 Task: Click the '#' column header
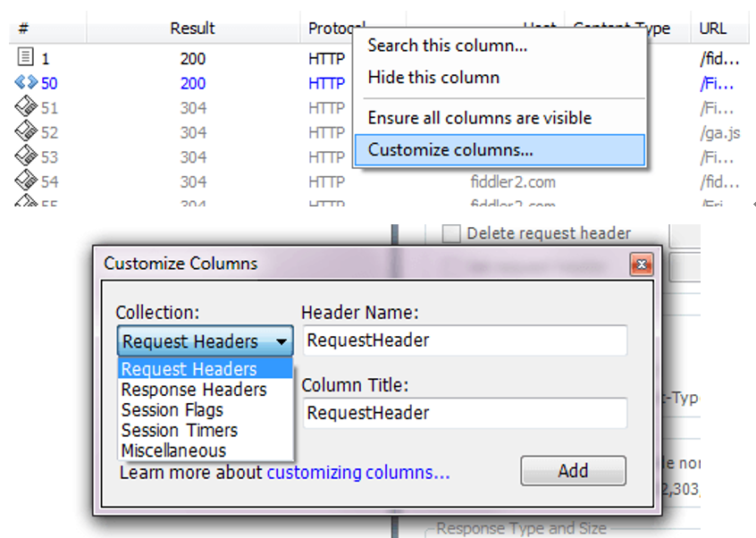(47, 29)
